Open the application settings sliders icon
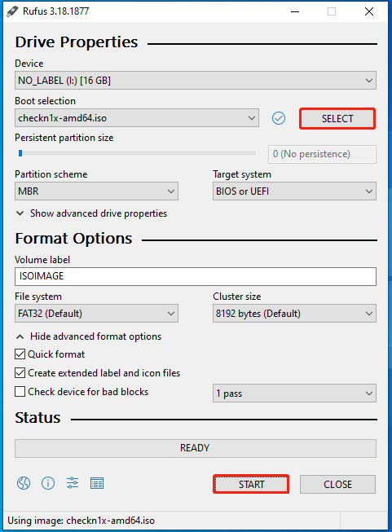The image size is (392, 532). click(x=73, y=483)
